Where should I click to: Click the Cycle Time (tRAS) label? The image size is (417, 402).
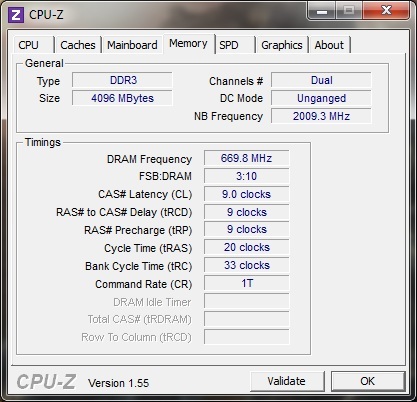148,248
